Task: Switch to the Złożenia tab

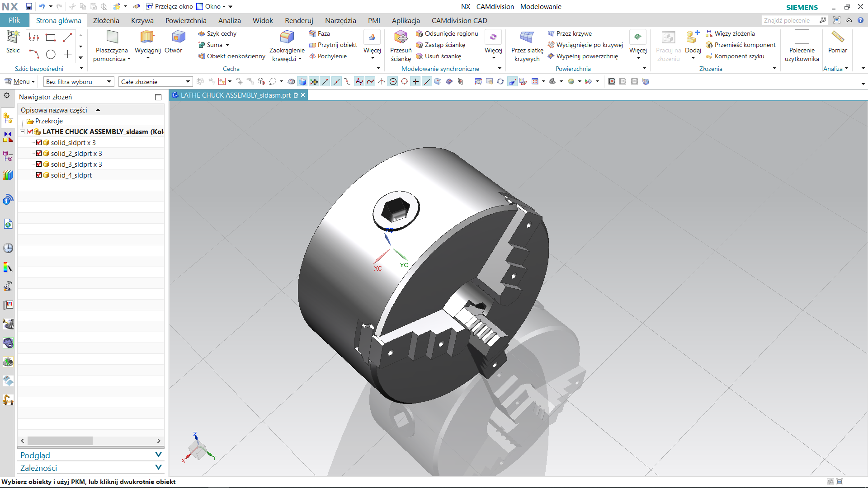Action: coord(106,20)
